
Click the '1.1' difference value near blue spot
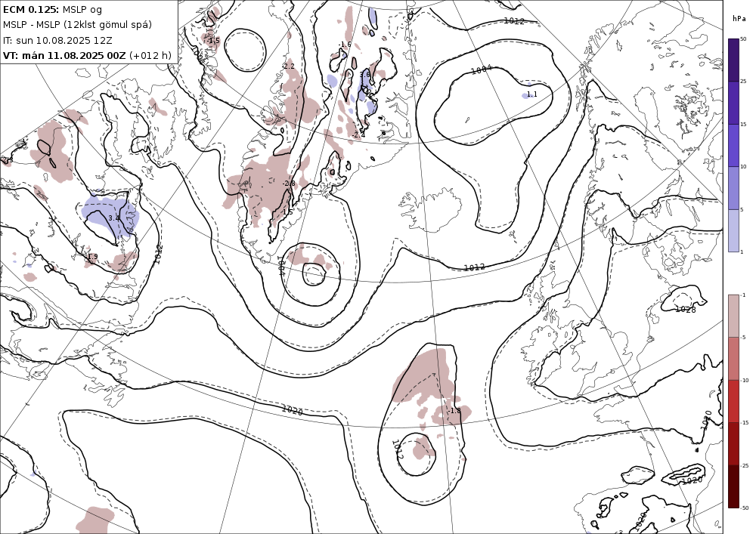coord(531,94)
